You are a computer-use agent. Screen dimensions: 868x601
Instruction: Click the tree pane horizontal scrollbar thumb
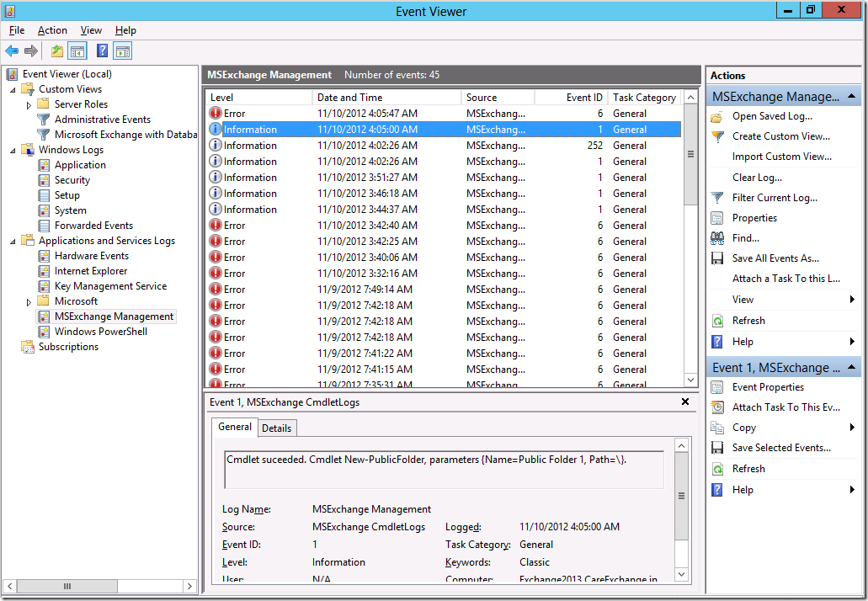tap(67, 586)
